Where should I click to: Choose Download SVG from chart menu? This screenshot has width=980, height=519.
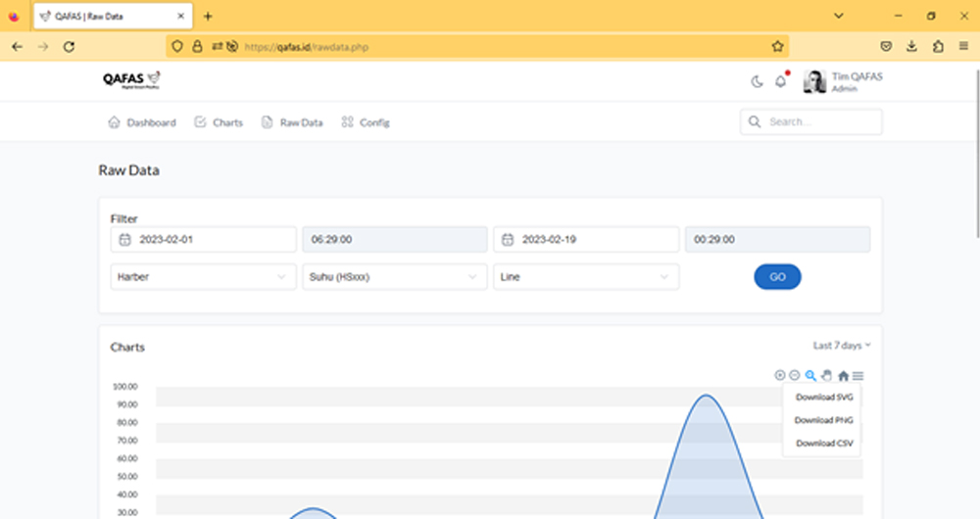[x=823, y=398]
